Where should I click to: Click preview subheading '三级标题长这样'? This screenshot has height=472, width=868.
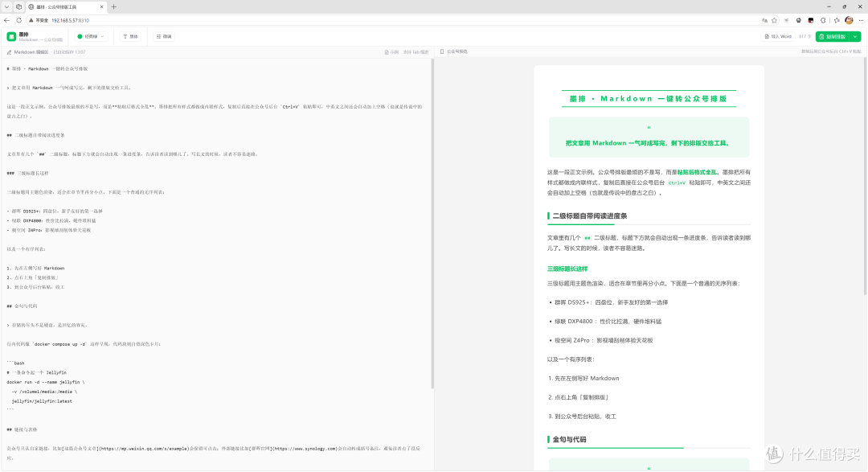(x=567, y=269)
